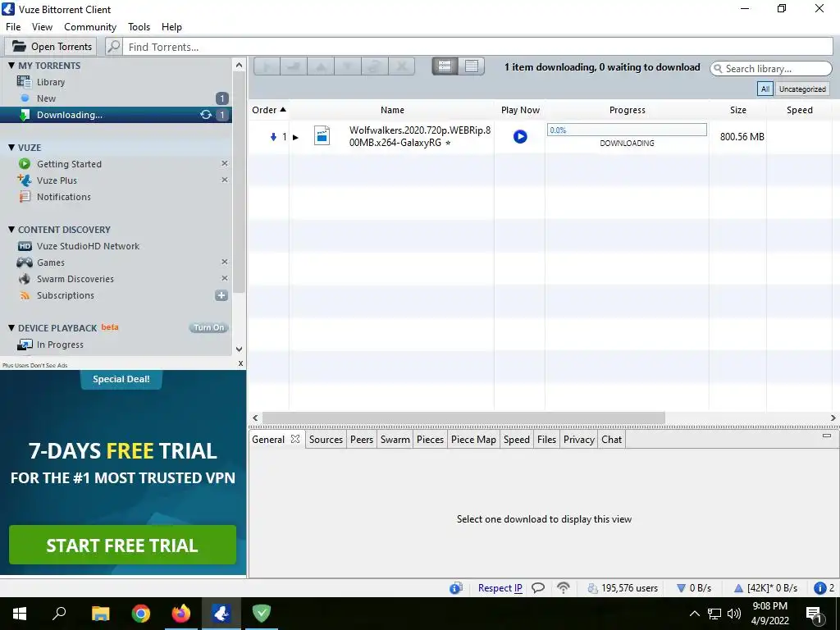Open Chrome from the taskbar

pyautogui.click(x=141, y=613)
